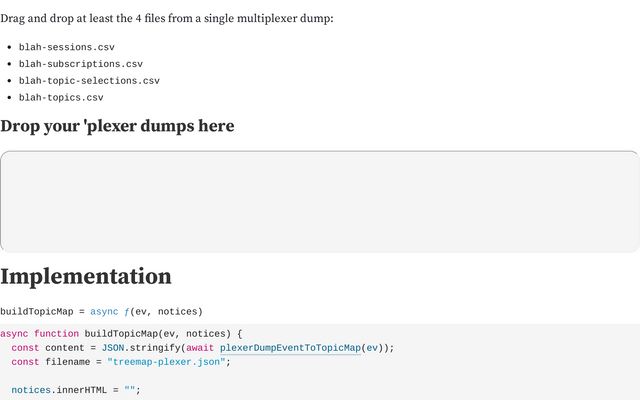640x400 pixels.
Task: Click the Implementation section heading
Action: [86, 276]
